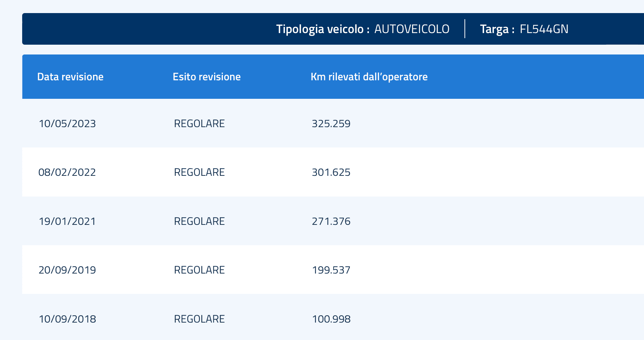Select the 19/01/2021 revision date
The image size is (644, 340).
(67, 221)
